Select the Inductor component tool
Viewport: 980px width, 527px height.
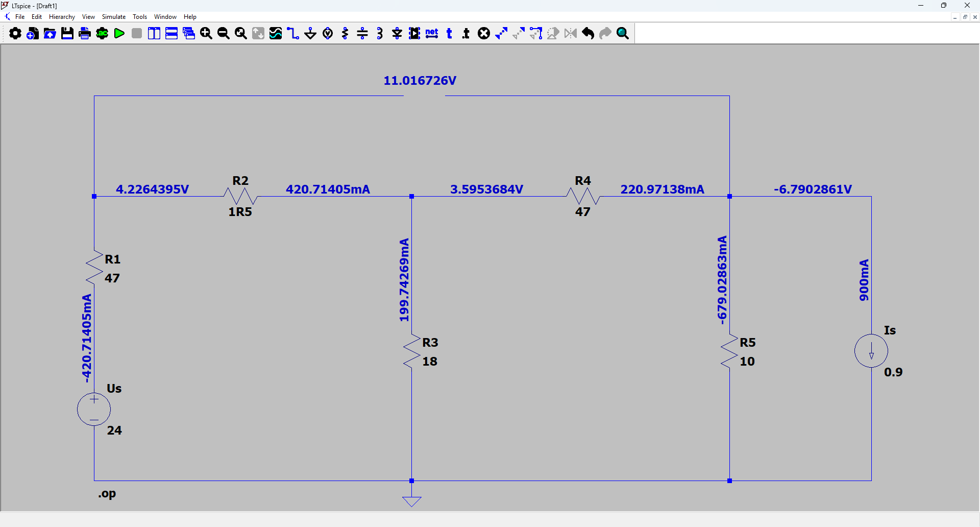point(380,34)
